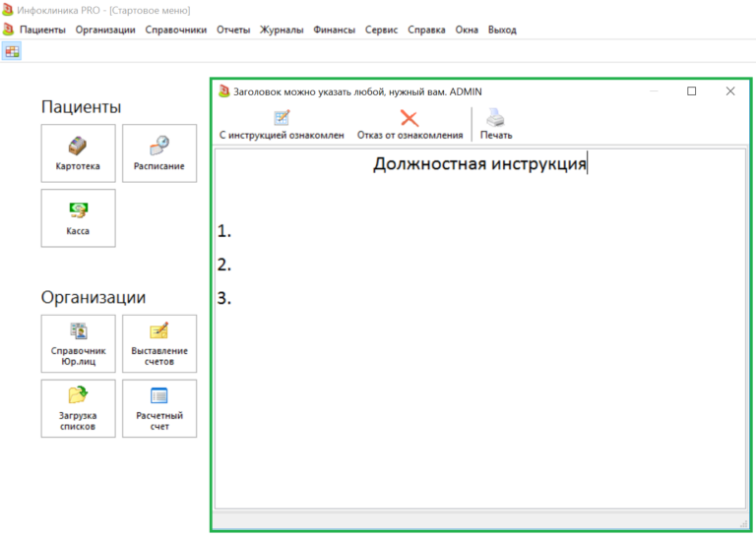Open the Сервис menu
756x537 pixels.
[381, 30]
